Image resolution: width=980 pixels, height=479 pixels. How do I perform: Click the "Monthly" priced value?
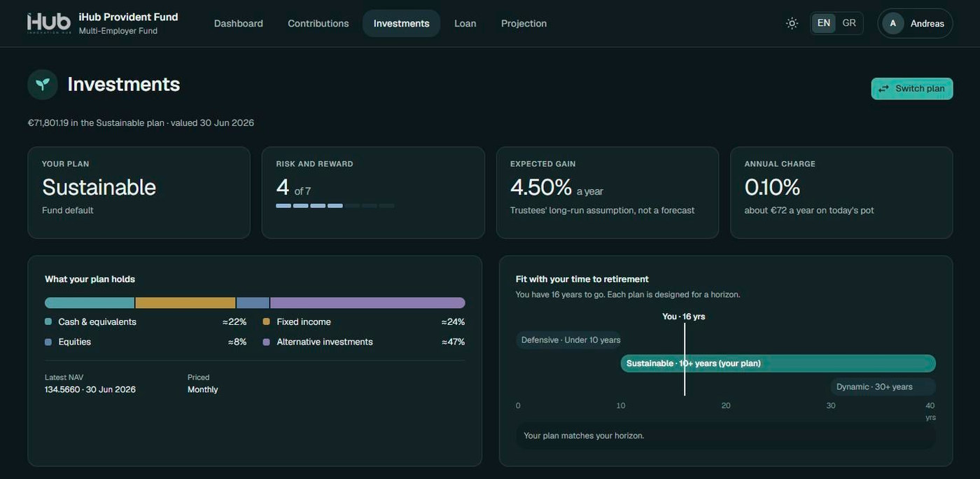click(x=203, y=389)
